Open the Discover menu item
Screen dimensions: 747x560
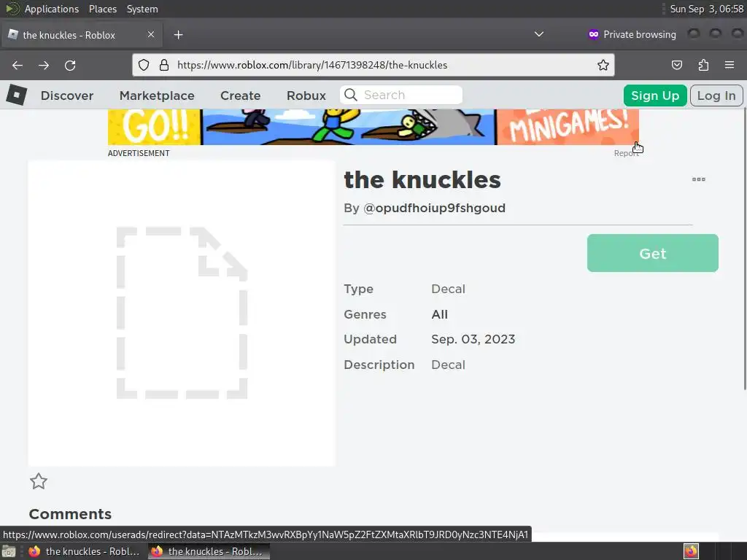coord(67,96)
